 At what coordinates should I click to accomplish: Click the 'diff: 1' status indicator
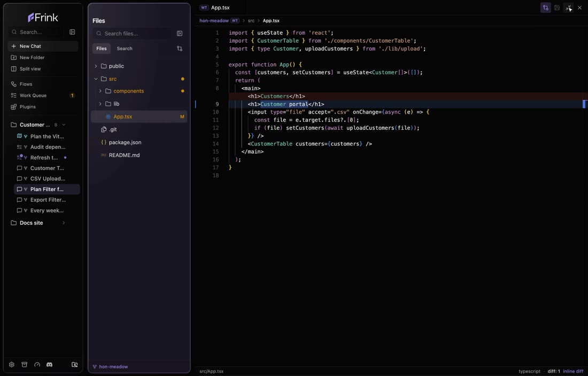(x=554, y=372)
